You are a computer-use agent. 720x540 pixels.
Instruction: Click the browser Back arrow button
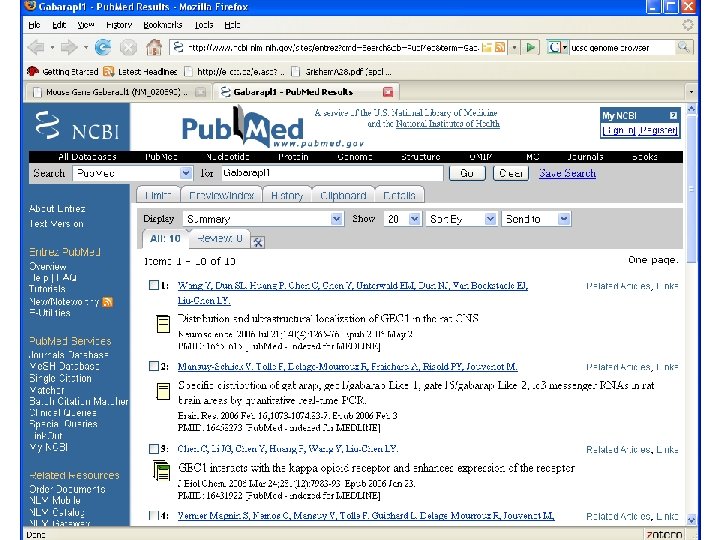[x=36, y=47]
